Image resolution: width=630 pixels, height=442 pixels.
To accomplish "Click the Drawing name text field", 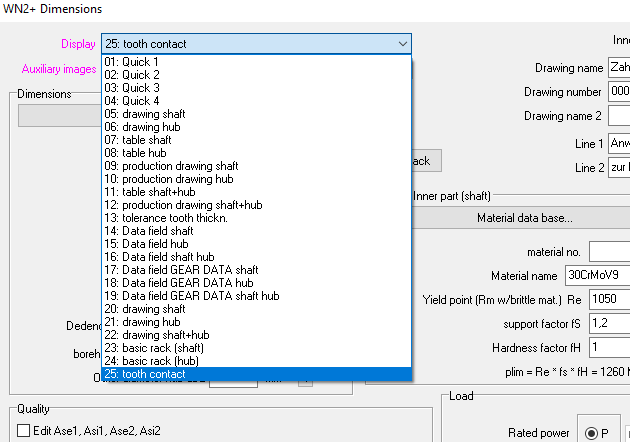I will (618, 67).
